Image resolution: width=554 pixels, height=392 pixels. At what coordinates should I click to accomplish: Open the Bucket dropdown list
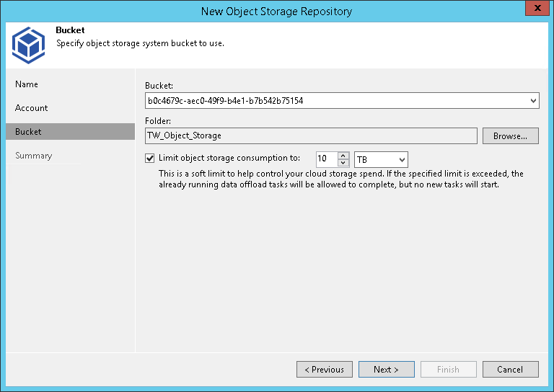pyautogui.click(x=532, y=101)
